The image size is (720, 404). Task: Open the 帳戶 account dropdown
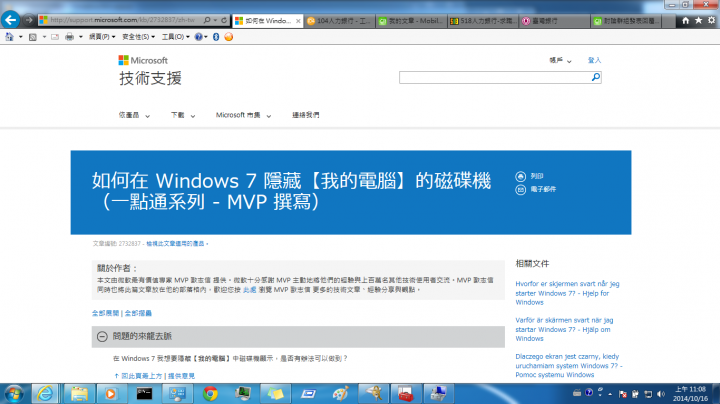click(560, 60)
